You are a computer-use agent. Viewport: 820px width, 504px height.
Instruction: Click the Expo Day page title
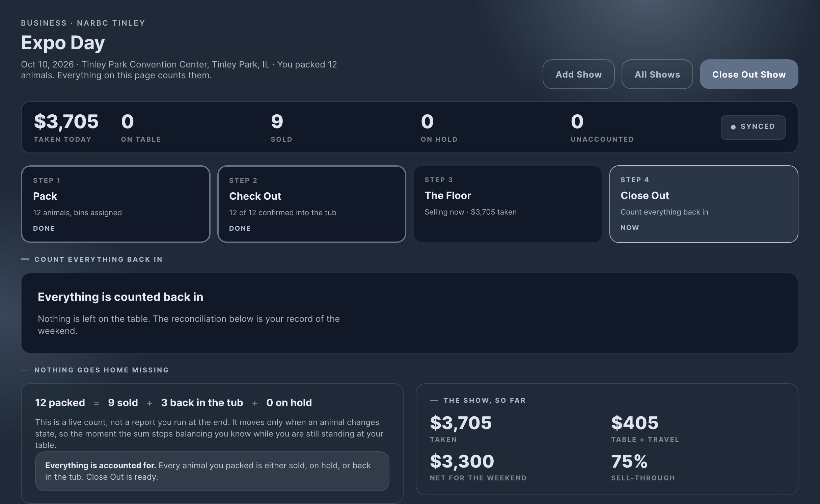point(63,43)
